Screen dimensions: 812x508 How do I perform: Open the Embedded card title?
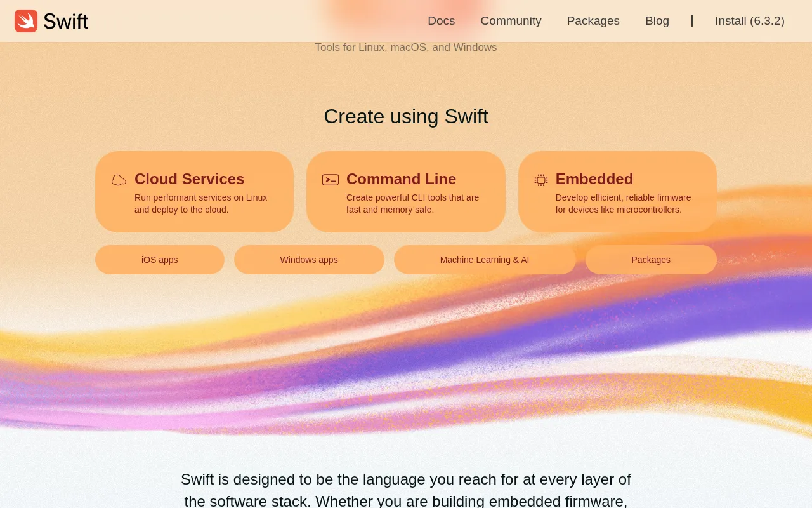click(594, 179)
